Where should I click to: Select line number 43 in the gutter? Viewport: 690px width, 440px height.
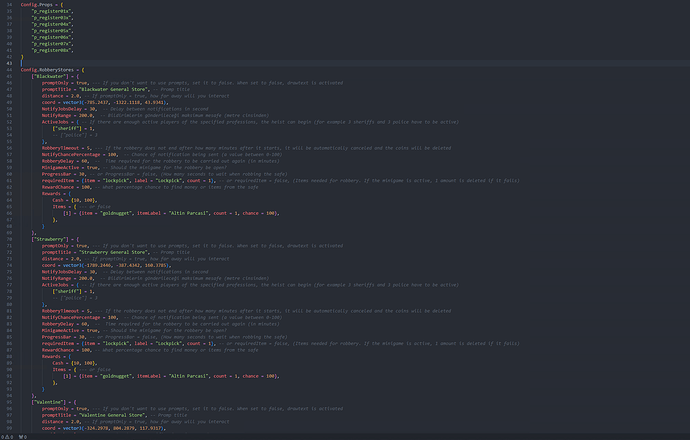coord(9,63)
